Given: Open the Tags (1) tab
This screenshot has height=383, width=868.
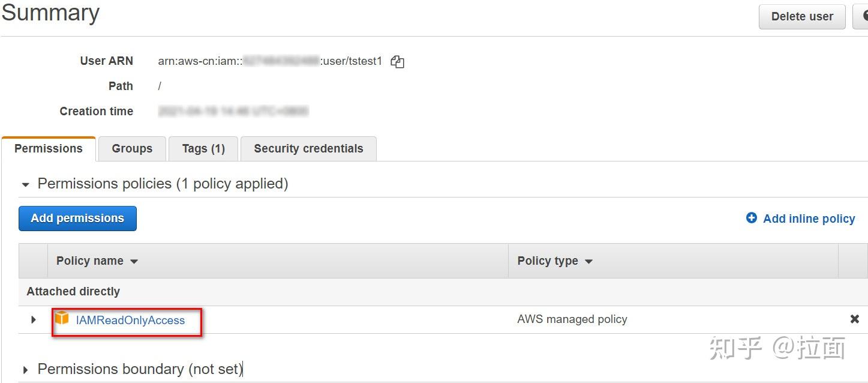Looking at the screenshot, I should (x=203, y=148).
